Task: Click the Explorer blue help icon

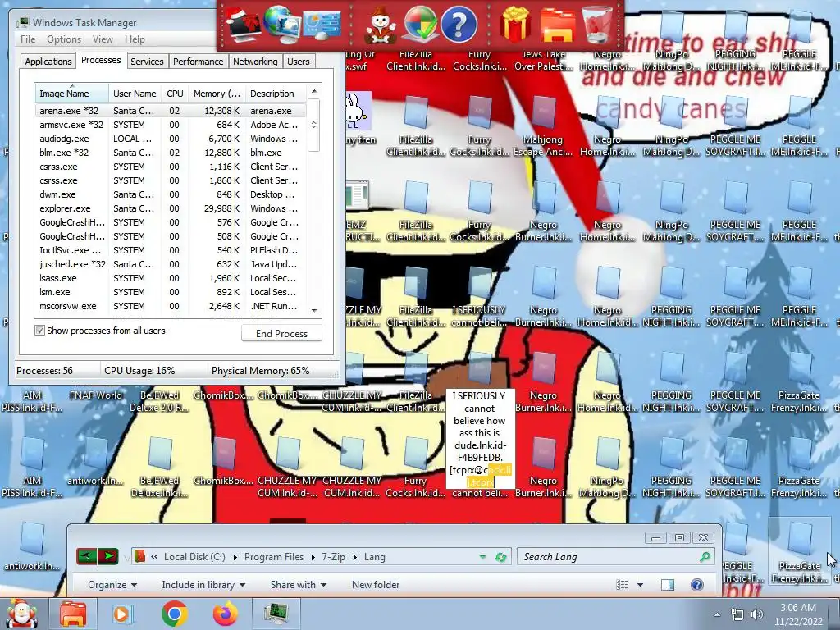Action: [x=697, y=584]
